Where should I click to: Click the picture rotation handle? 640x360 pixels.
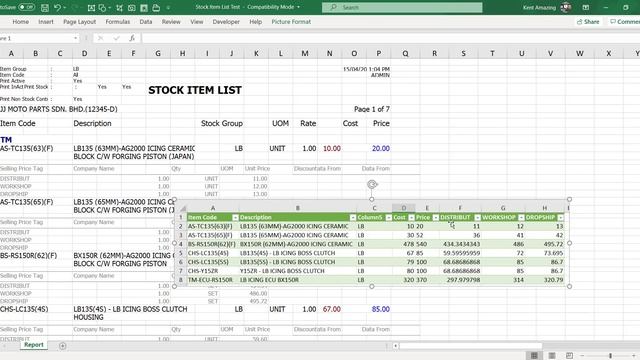tap(372, 184)
